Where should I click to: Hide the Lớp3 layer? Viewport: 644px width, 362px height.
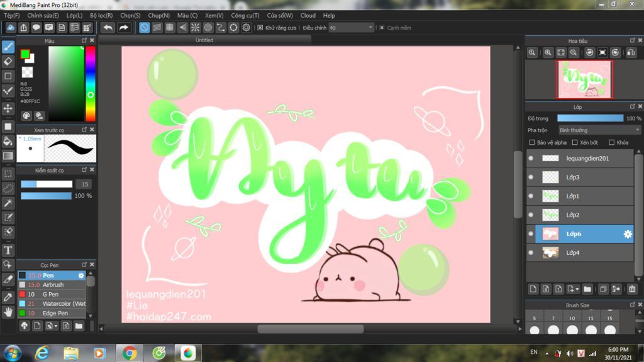(x=531, y=178)
